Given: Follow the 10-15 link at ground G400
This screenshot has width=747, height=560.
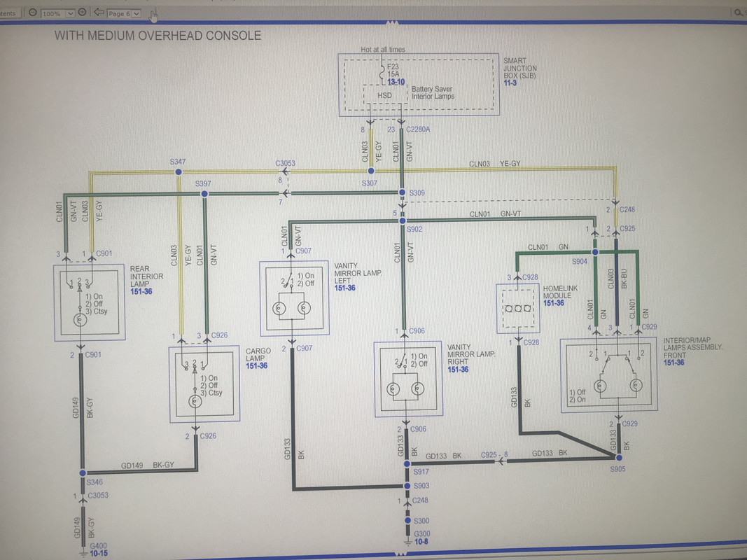Looking at the screenshot, I should coord(99,553).
